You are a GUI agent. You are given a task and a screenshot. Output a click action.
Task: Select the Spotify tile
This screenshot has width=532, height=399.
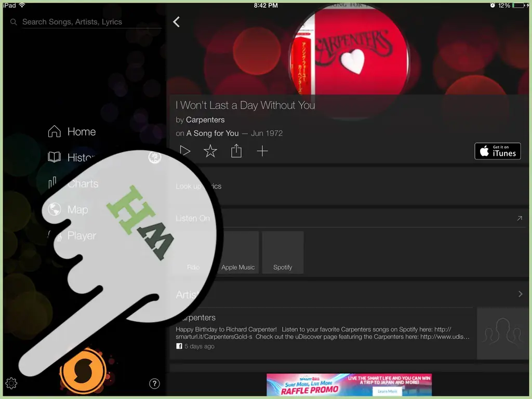283,252
